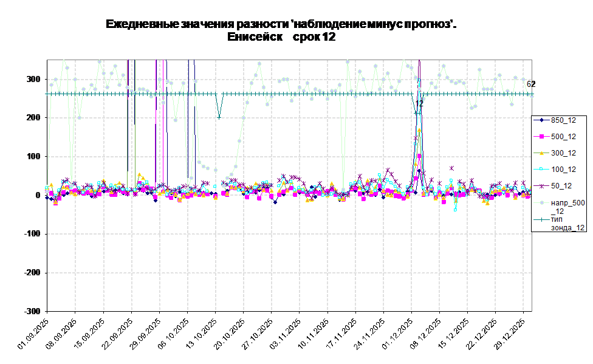The width and height of the screenshot is (593, 364).
Task: Select the blurred chart title at the top
Action: tap(279, 30)
